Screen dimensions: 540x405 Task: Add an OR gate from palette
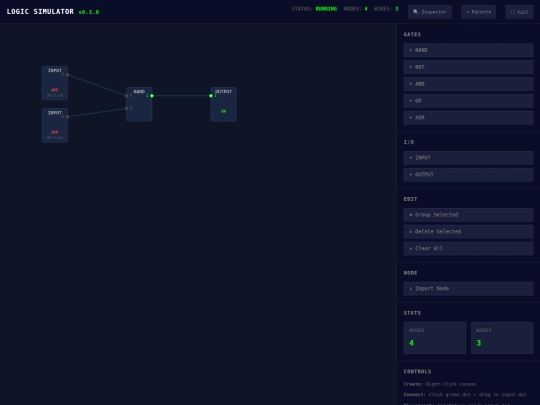tap(468, 101)
